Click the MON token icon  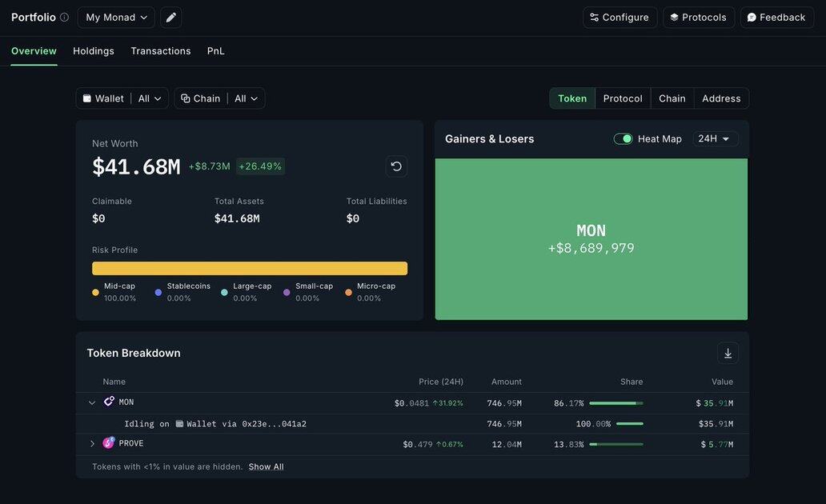tap(109, 402)
